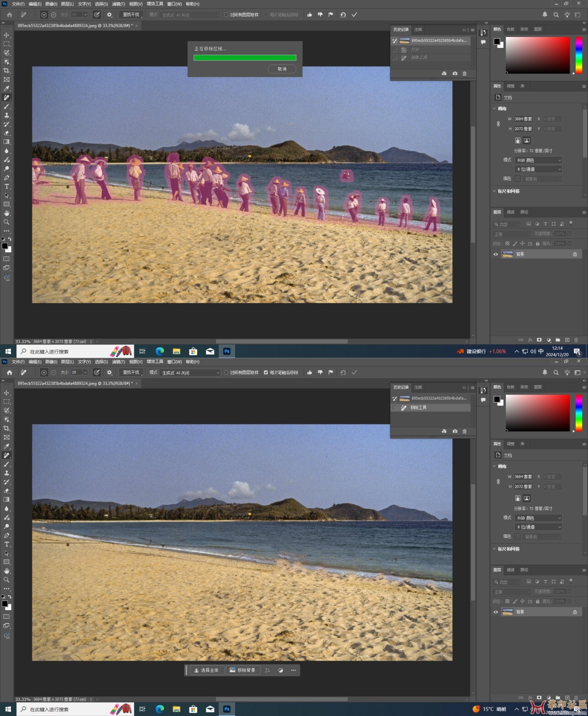588x716 pixels.
Task: Click rainbow hue slider in lower Color panel
Action: pyautogui.click(x=578, y=413)
